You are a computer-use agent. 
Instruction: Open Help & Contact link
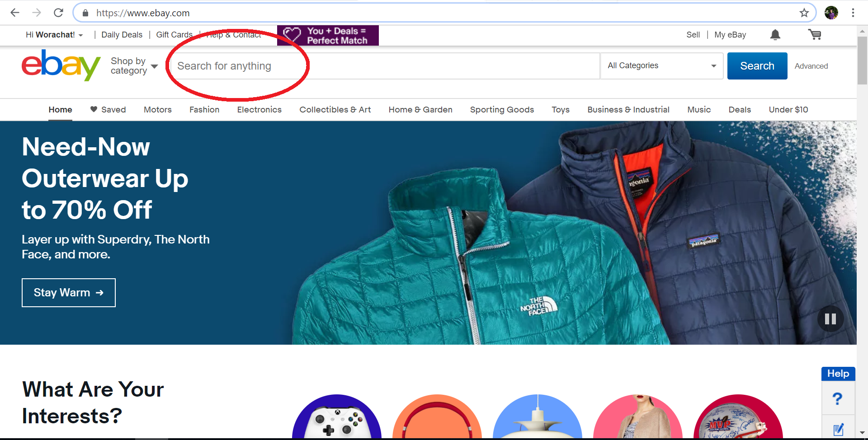234,35
